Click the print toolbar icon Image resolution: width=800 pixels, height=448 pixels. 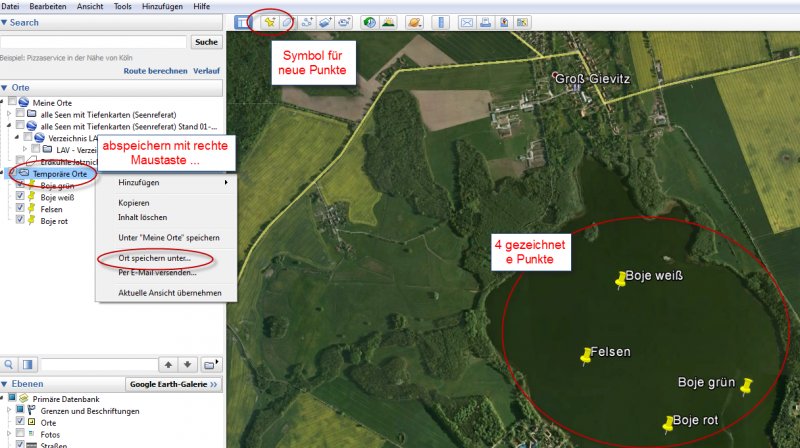(485, 22)
